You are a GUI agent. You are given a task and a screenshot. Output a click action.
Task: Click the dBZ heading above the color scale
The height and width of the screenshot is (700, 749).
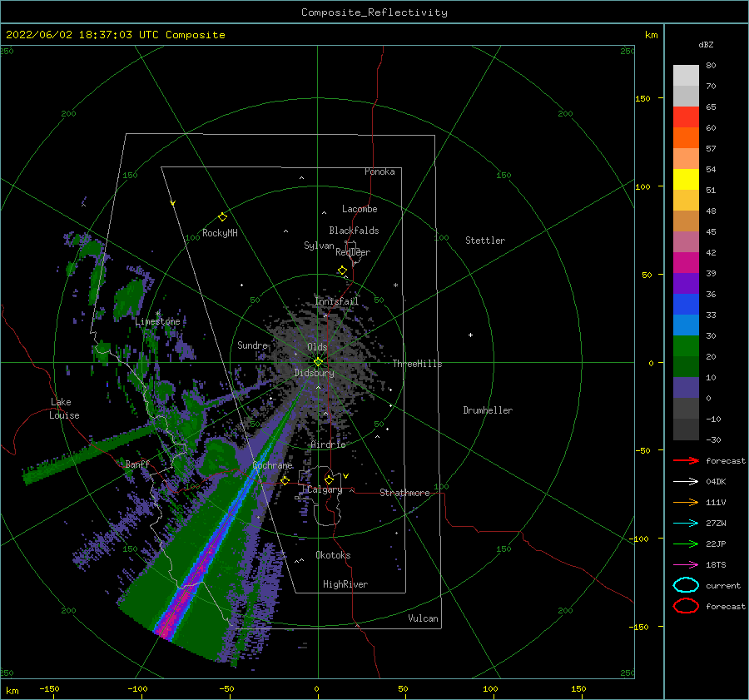point(706,45)
